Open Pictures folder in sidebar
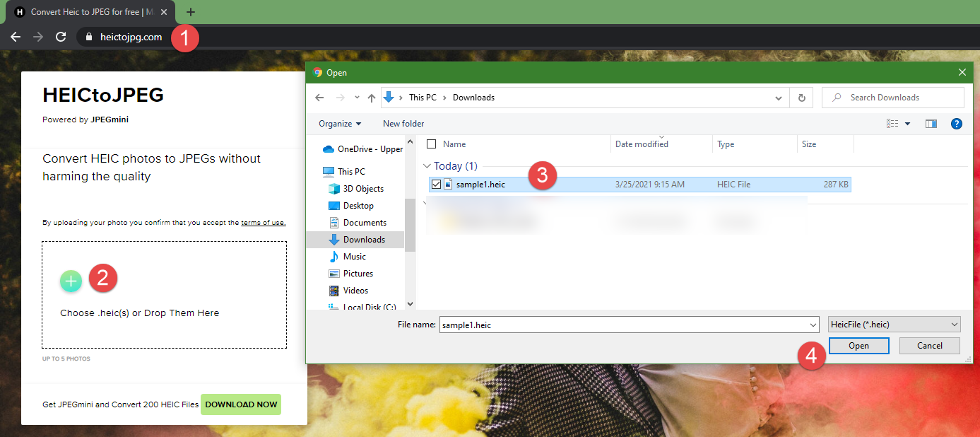The height and width of the screenshot is (437, 980). click(351, 274)
